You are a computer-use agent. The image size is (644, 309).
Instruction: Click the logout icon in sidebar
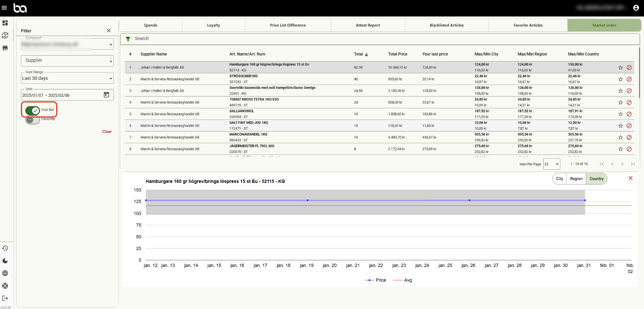(x=5, y=298)
